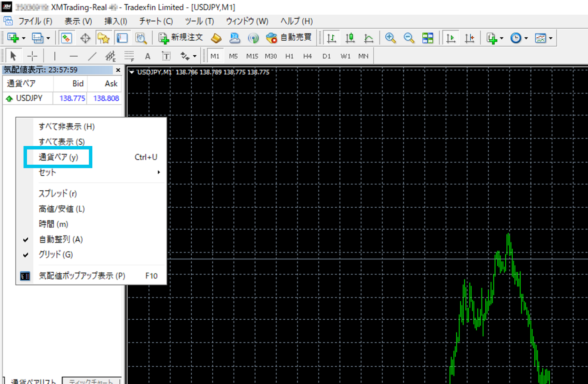Draw a horizontal line tool
This screenshot has width=588, height=384.
[x=73, y=56]
